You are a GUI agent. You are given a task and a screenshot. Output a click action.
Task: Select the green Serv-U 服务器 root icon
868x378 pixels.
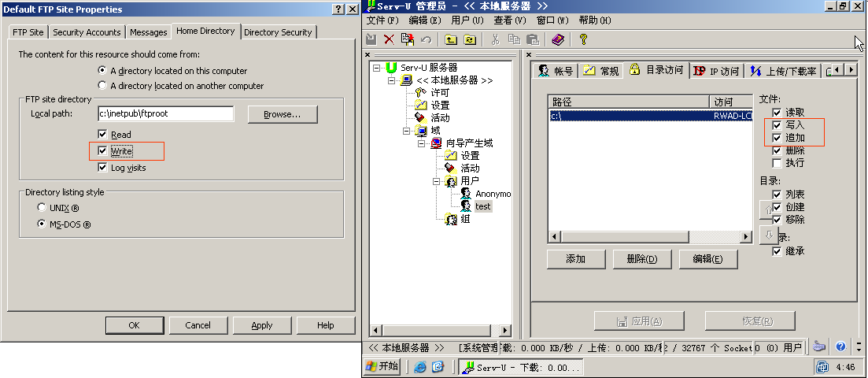(392, 68)
